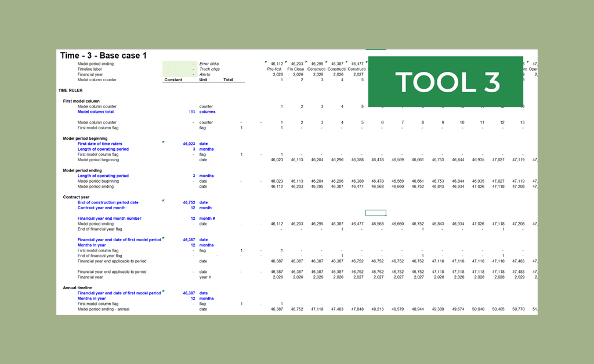This screenshot has height=364, width=594.
Task: Click the 'Error chks' label cell
Action: [x=209, y=64]
